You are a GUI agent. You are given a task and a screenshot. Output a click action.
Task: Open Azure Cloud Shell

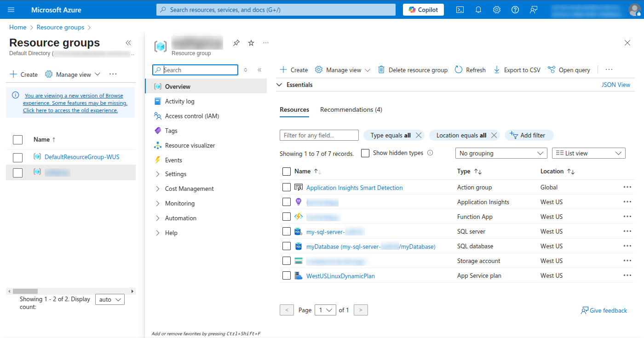pyautogui.click(x=460, y=10)
